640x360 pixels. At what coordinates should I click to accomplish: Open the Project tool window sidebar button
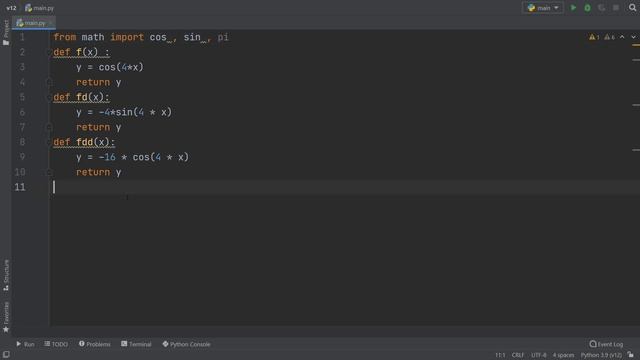coord(6,32)
